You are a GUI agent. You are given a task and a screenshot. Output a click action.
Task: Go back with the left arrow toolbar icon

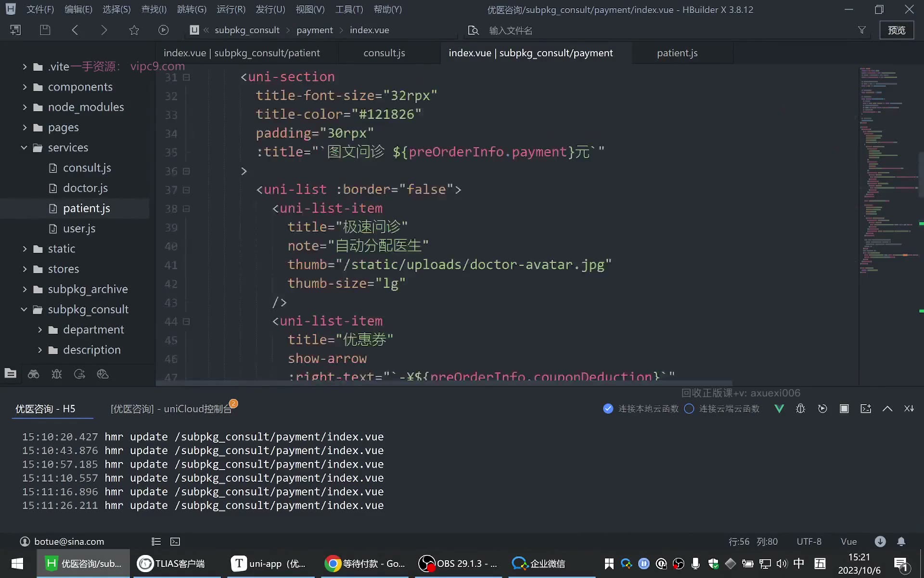75,30
